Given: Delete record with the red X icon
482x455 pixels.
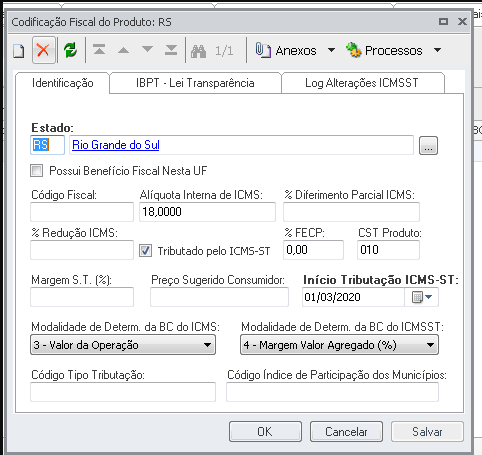Looking at the screenshot, I should coord(43,50).
